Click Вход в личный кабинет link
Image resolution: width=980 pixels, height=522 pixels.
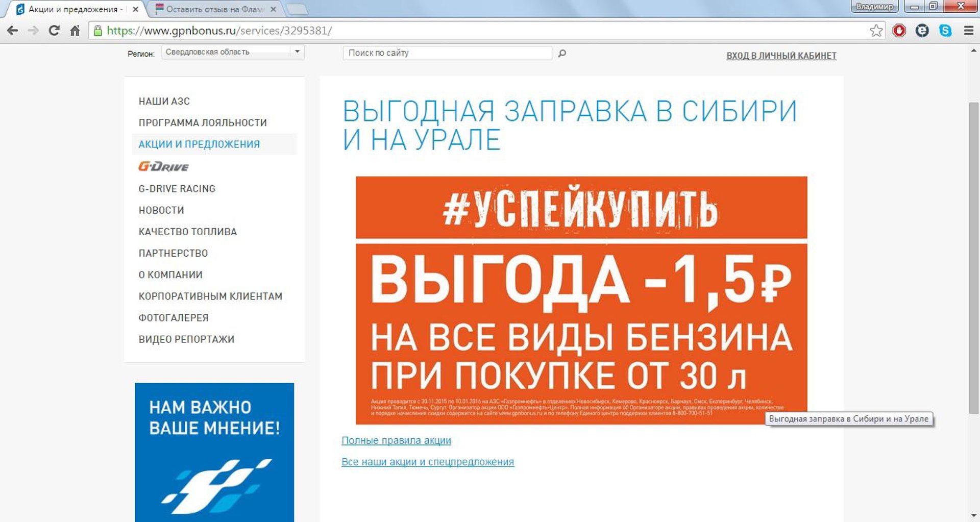(781, 56)
